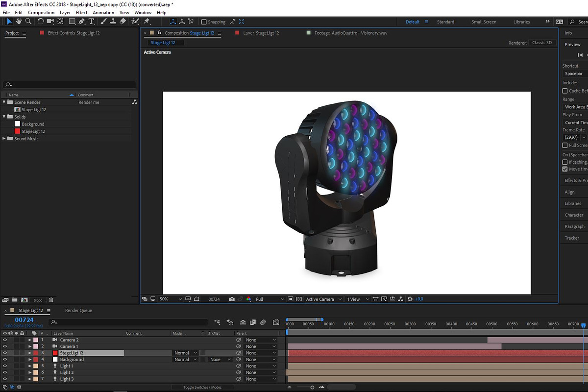
Task: Switch to View Axis mode
Action: 192,22
